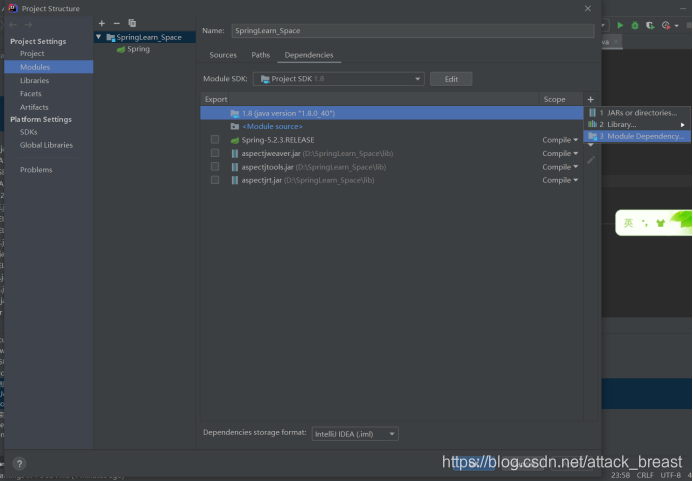Viewport: 693px width, 481px height.
Task: Select the 1.8 java version dependency row
Action: click(x=392, y=113)
